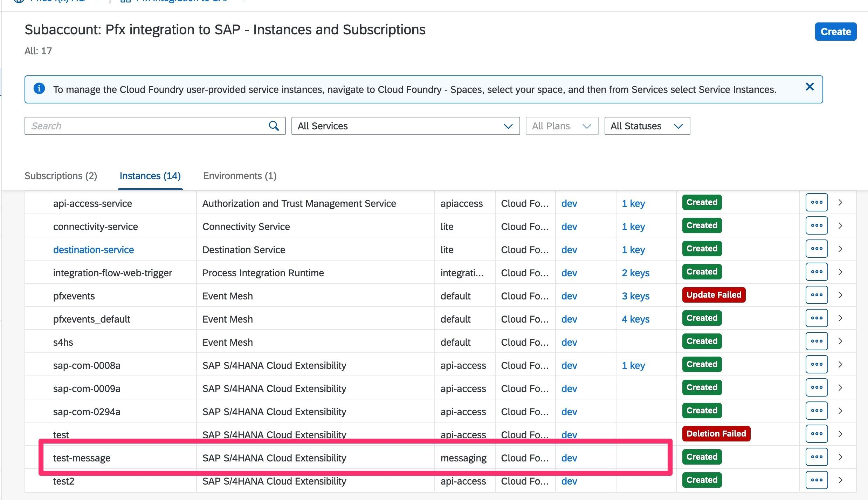Click the Update Failed status badge
The image size is (868, 500).
714,295
